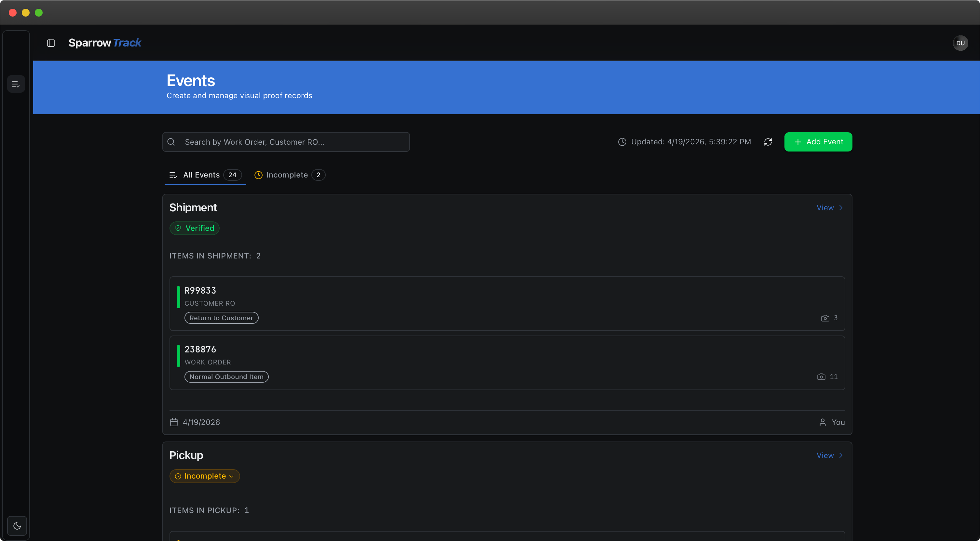The height and width of the screenshot is (541, 980).
Task: Click the chevron arrow next to Pickup View
Action: click(x=841, y=455)
